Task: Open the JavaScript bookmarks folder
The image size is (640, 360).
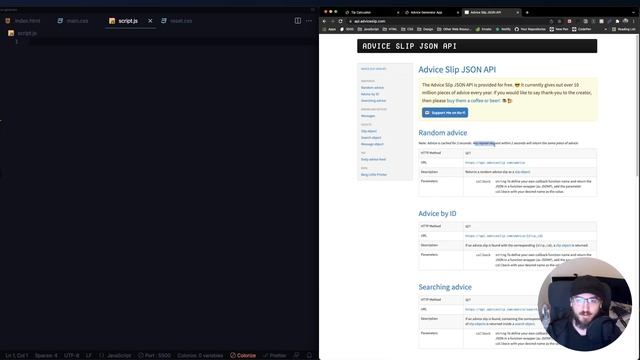Action: coord(368,29)
